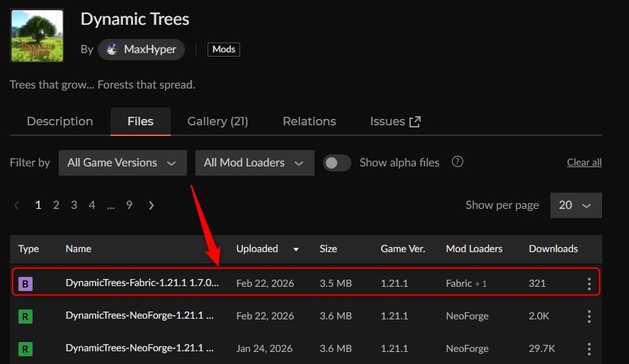Click the Name column header
629x364 pixels.
coord(78,249)
